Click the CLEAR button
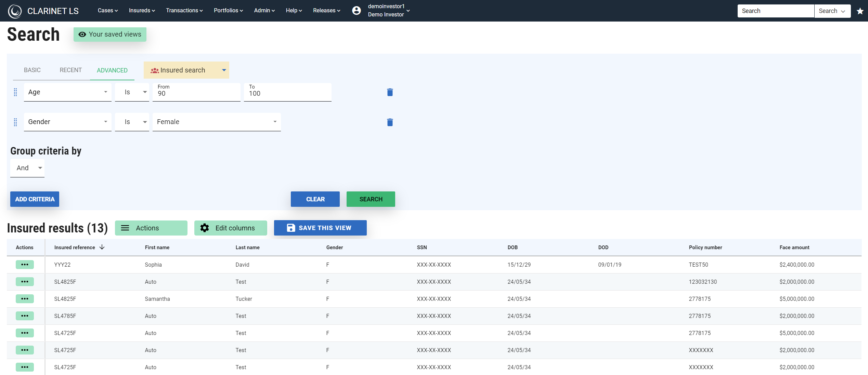Viewport: 868px width, 375px height. tap(315, 199)
